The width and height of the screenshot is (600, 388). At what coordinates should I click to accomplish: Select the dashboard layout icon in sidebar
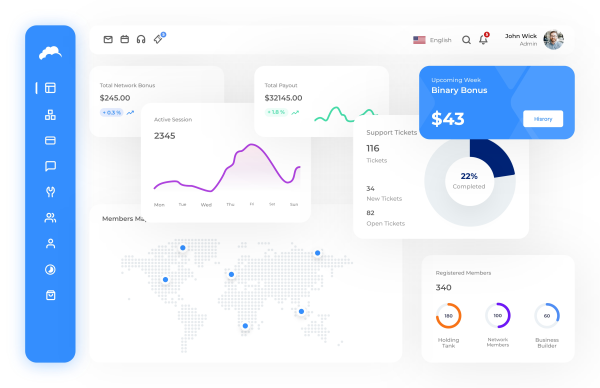tap(51, 88)
